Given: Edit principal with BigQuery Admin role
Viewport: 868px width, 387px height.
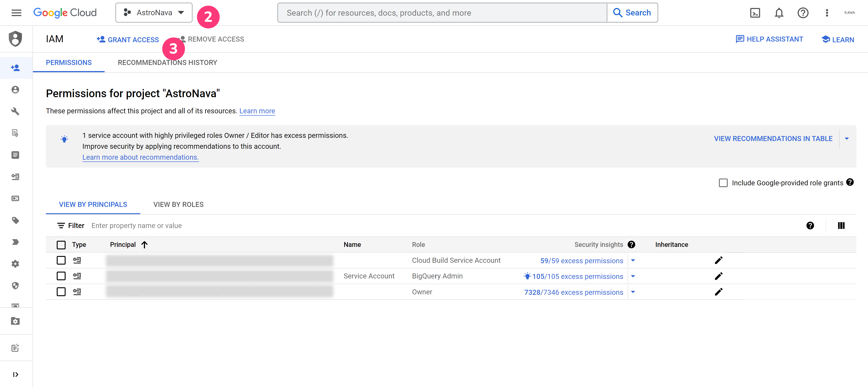Looking at the screenshot, I should tap(718, 276).
